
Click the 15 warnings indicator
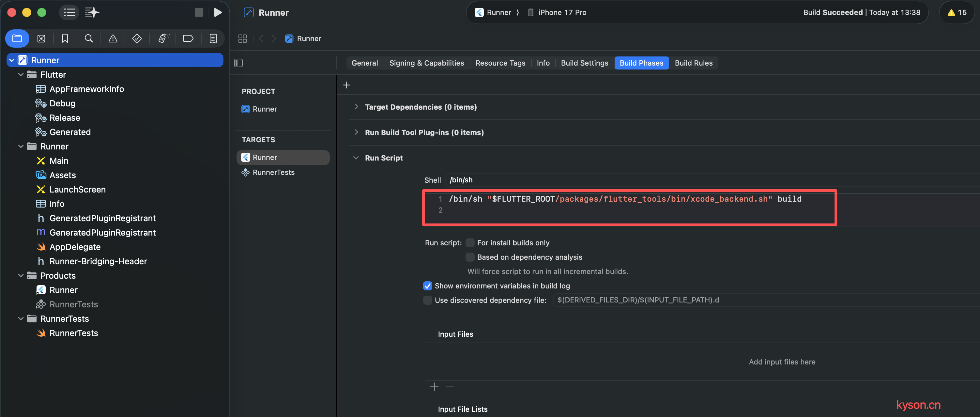pos(957,12)
